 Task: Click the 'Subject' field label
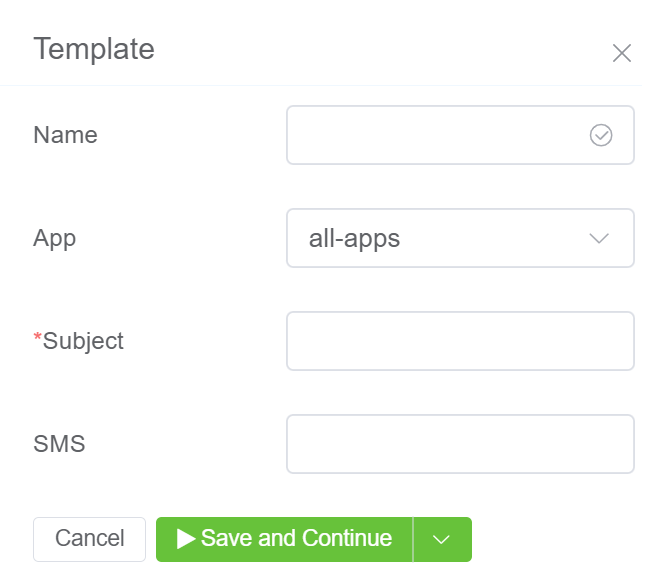83,341
